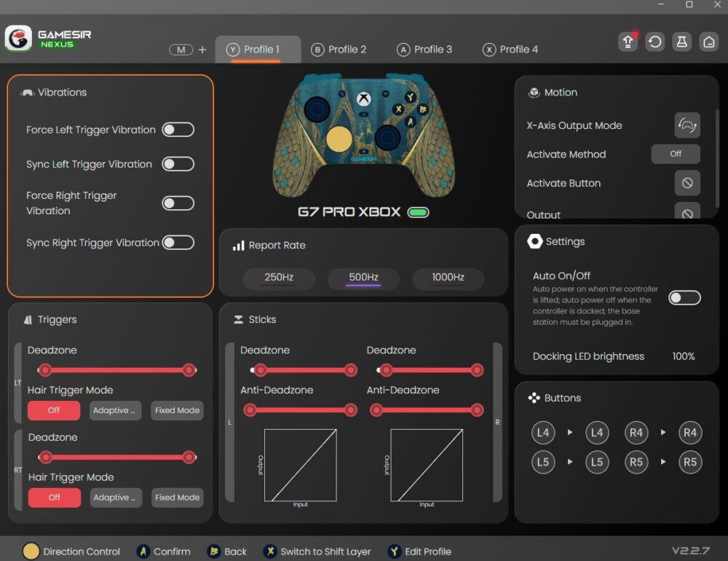Viewport: 728px width, 561px height.
Task: Click the L4 source button icon
Action: coord(542,433)
